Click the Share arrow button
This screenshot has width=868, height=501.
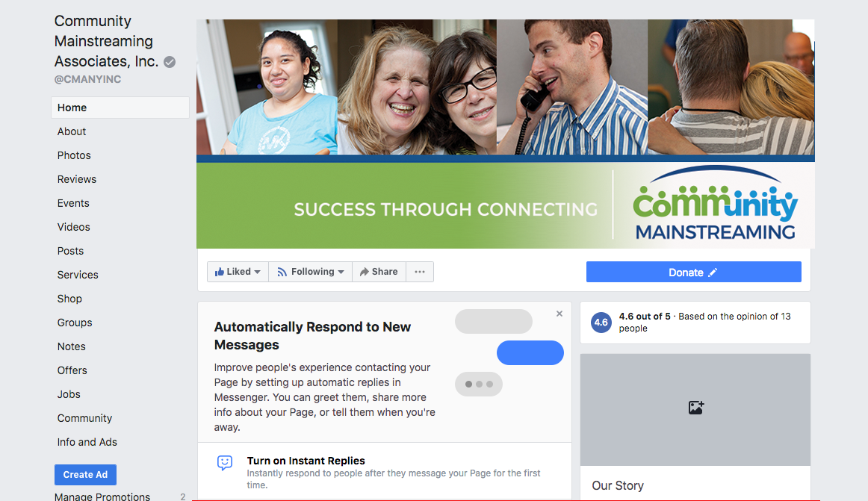click(379, 272)
